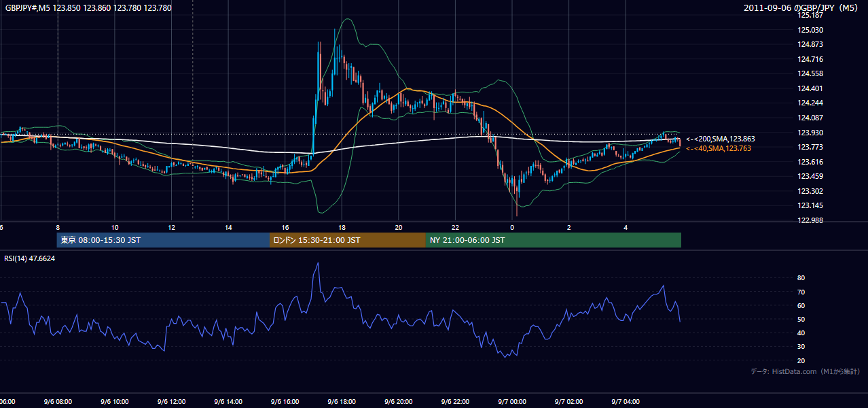Viewport: 868px width, 408px height.
Task: Click price axis label 124.716
Action: 810,59
